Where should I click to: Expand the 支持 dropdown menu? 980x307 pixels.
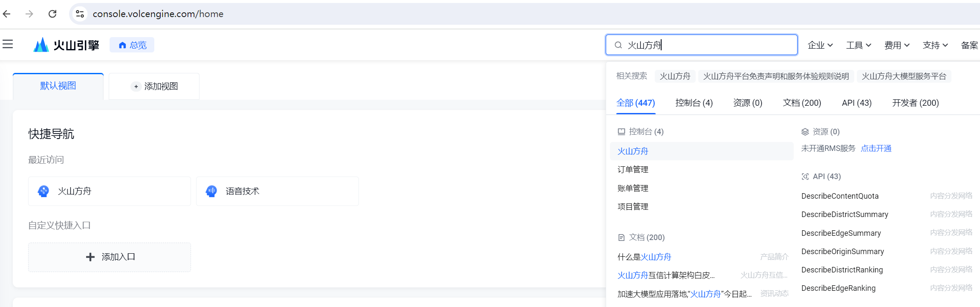935,45
